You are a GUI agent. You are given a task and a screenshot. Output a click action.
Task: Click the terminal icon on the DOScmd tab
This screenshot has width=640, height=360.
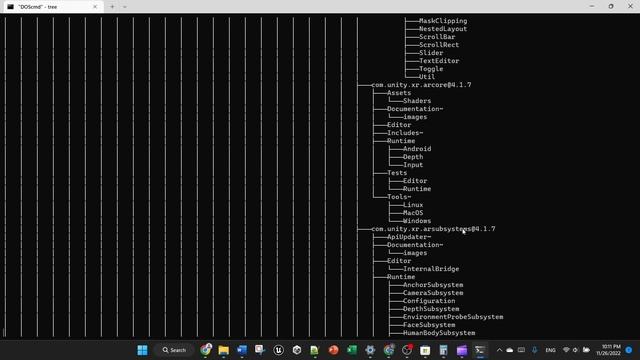pos(11,7)
